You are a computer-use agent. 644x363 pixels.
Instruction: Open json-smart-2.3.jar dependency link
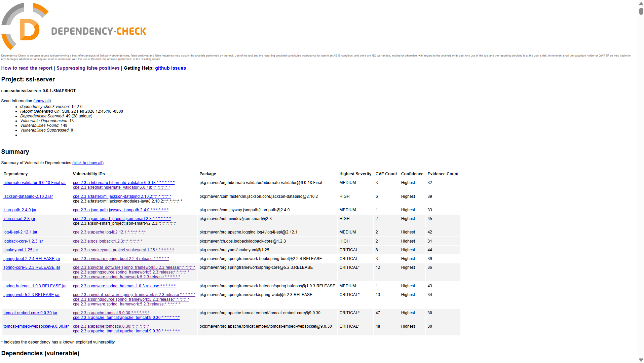pyautogui.click(x=19, y=219)
